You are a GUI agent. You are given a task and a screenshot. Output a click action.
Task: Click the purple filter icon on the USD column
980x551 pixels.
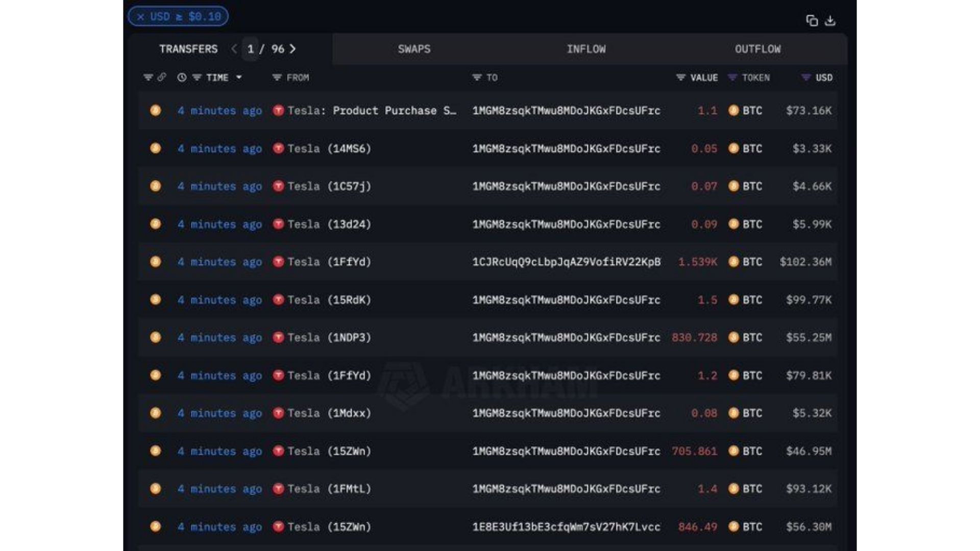point(805,78)
